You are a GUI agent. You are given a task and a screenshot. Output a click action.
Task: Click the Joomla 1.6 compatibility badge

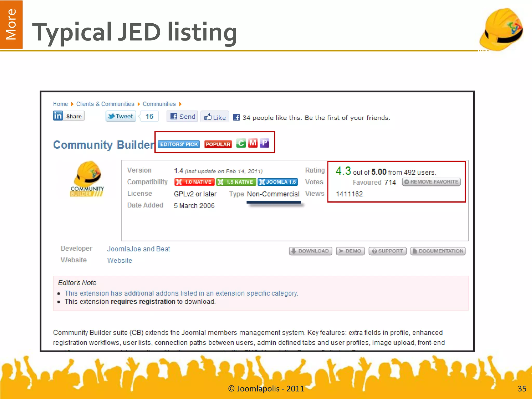coord(278,182)
